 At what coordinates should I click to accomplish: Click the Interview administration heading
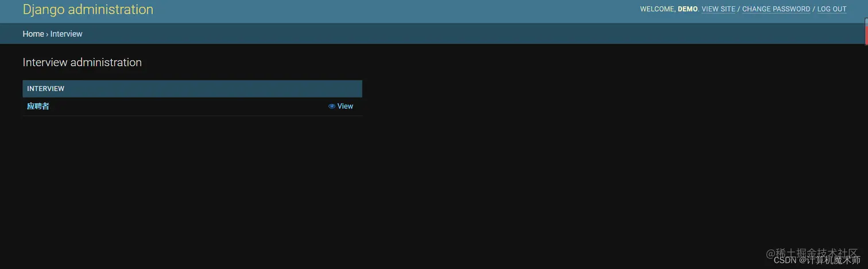[x=82, y=62]
